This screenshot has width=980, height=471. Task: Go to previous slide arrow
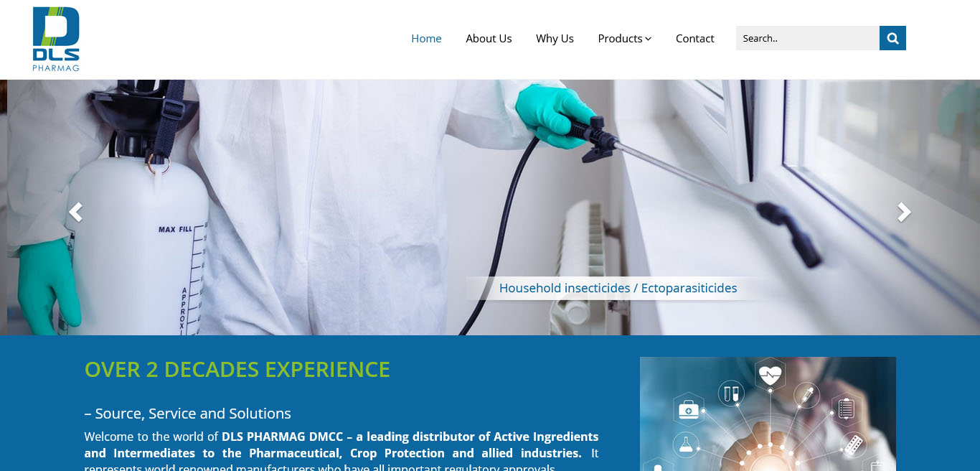point(75,212)
